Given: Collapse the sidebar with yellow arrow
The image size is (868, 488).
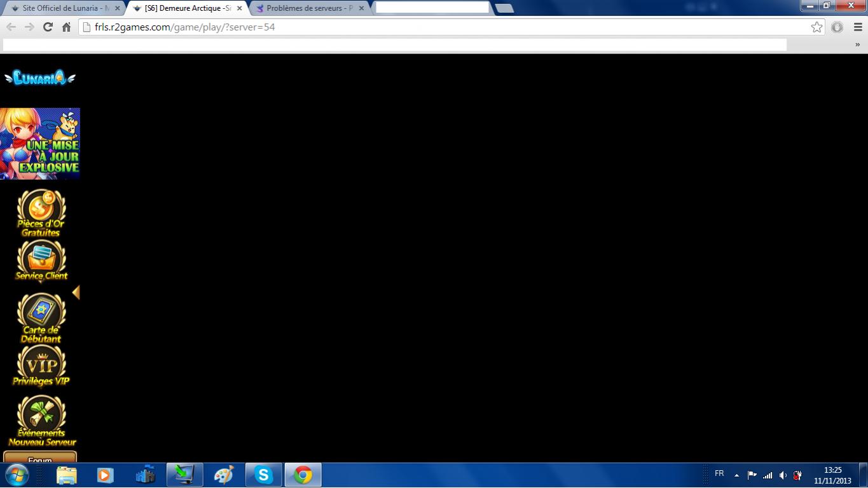Looking at the screenshot, I should [x=76, y=292].
